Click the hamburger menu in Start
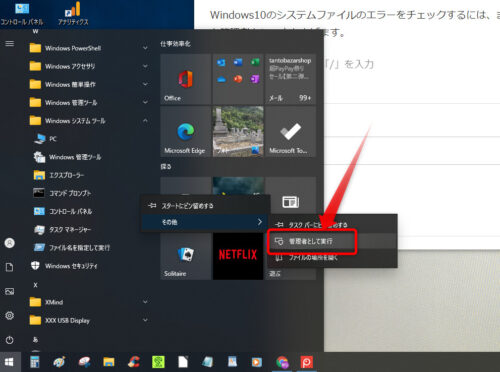 [10, 44]
